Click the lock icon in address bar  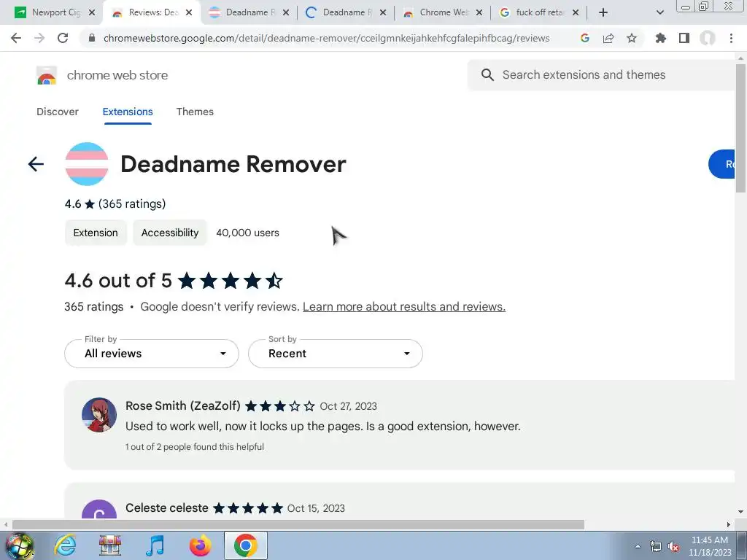[92, 38]
